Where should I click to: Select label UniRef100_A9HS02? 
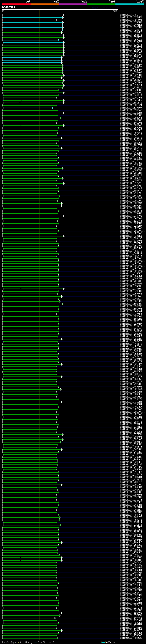131,110
